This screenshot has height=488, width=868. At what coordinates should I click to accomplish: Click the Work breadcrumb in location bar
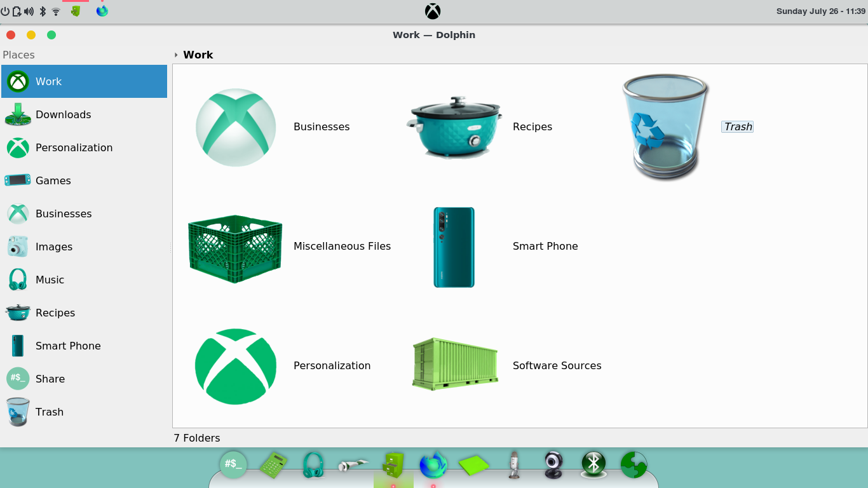point(198,55)
